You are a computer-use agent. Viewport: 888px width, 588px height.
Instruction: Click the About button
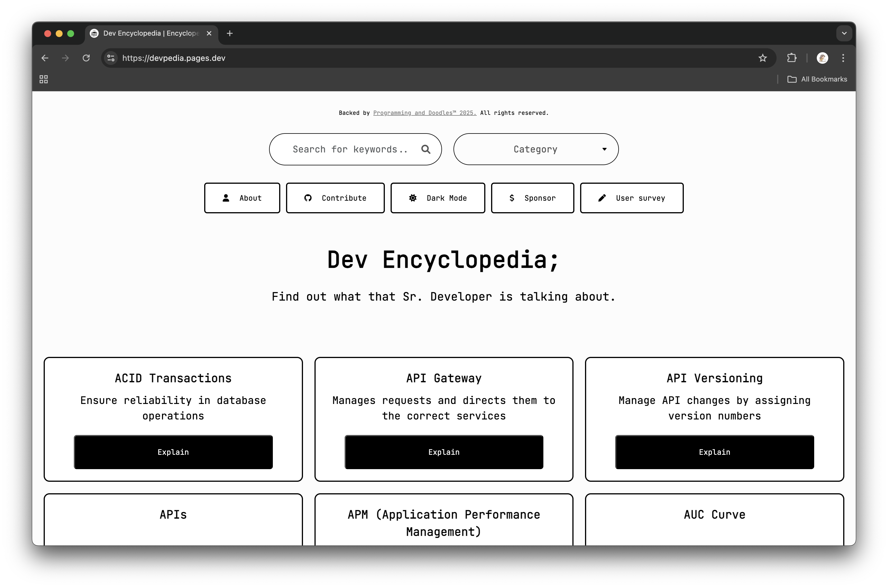[242, 198]
